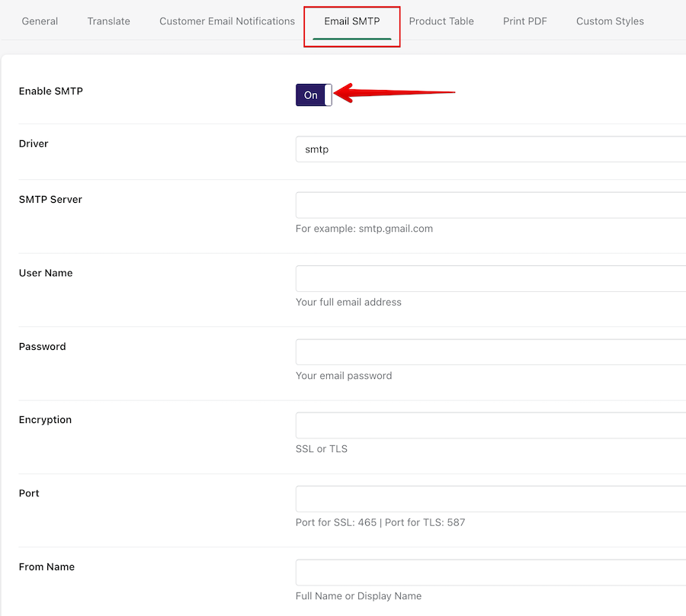686x616 pixels.
Task: Switch to the Translate tab
Action: [x=108, y=21]
